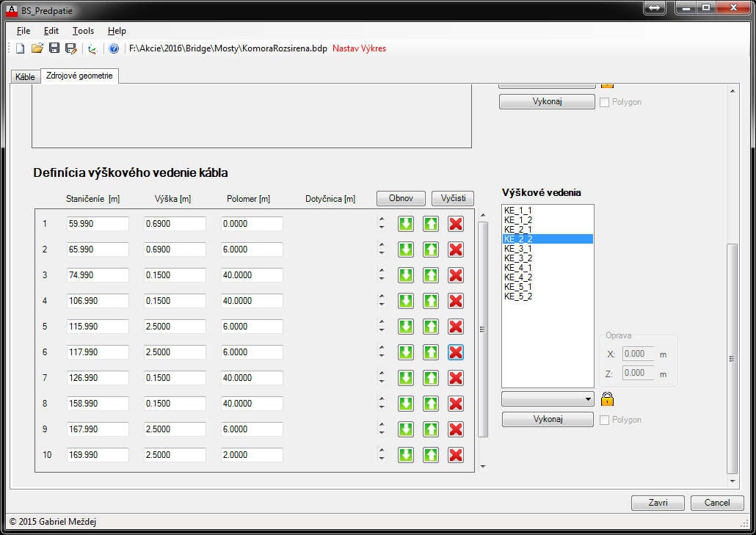Move row 5 down with green arrow
Screen dimensions: 756x535
click(x=406, y=327)
